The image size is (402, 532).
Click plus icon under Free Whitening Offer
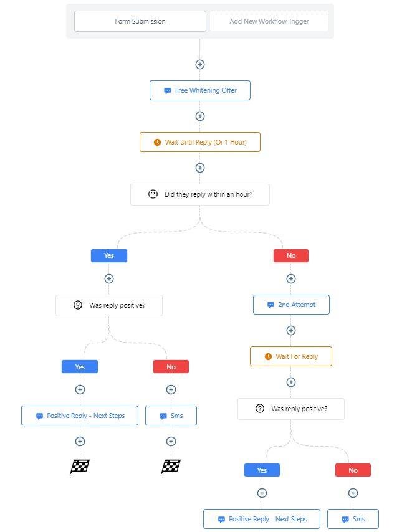tap(200, 116)
